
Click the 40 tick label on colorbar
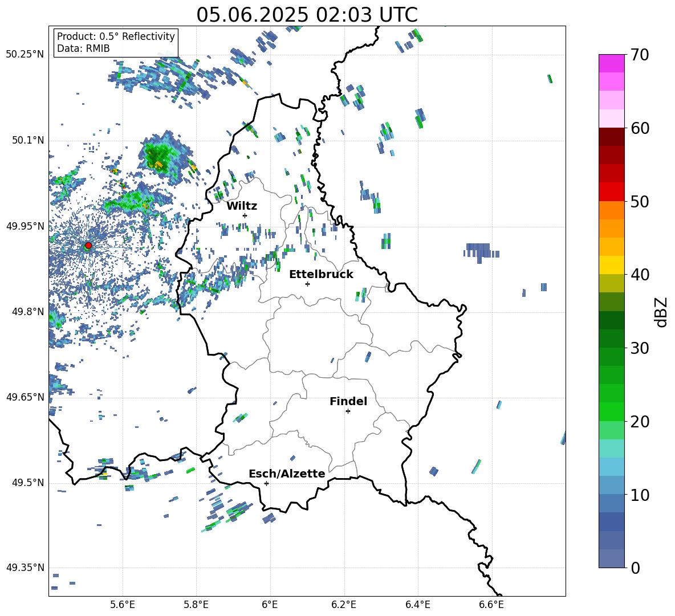(x=640, y=275)
